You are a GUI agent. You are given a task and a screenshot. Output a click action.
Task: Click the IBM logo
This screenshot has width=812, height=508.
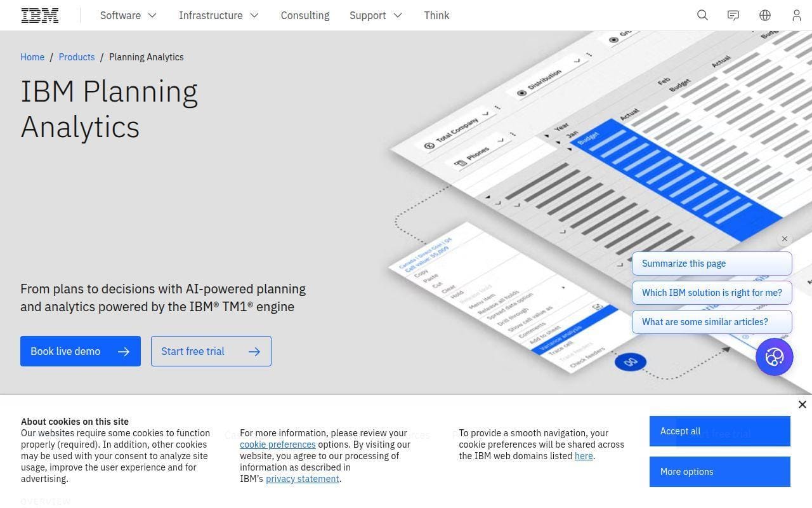pos(40,15)
